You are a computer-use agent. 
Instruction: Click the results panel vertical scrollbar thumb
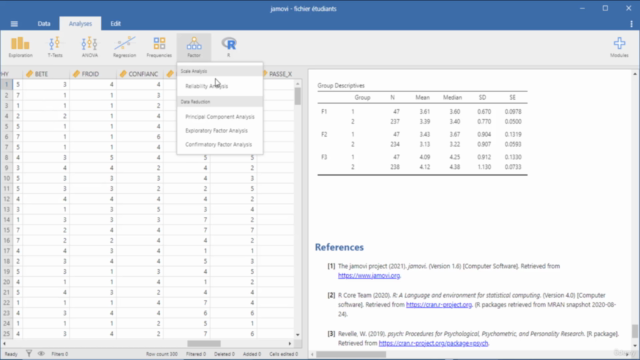pyautogui.click(x=635, y=331)
